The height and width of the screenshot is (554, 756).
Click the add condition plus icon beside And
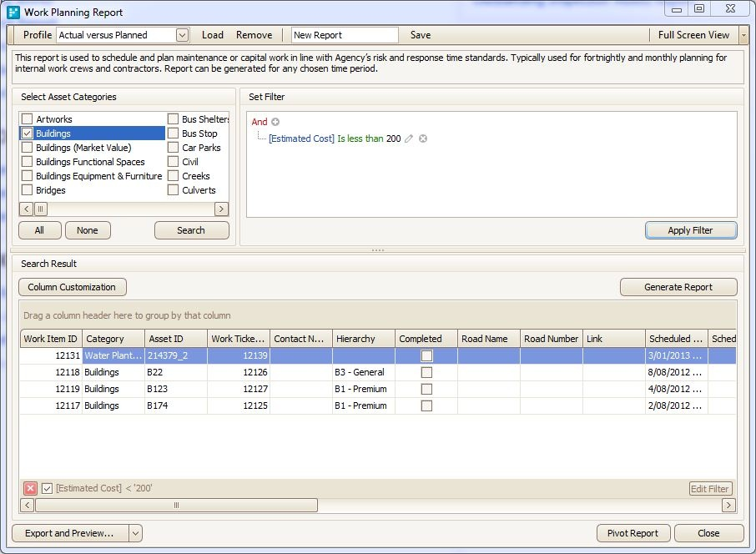click(x=275, y=122)
